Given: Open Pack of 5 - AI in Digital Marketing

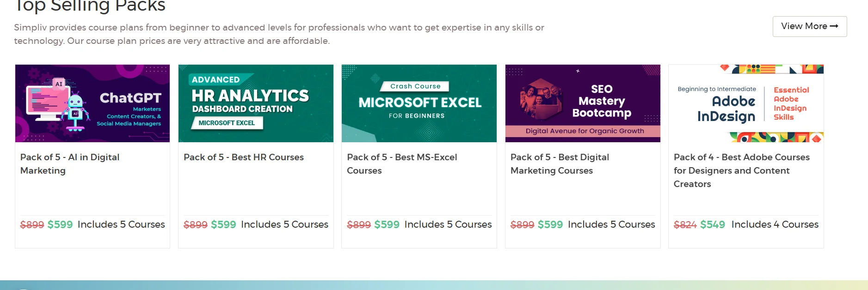Looking at the screenshot, I should [70, 164].
